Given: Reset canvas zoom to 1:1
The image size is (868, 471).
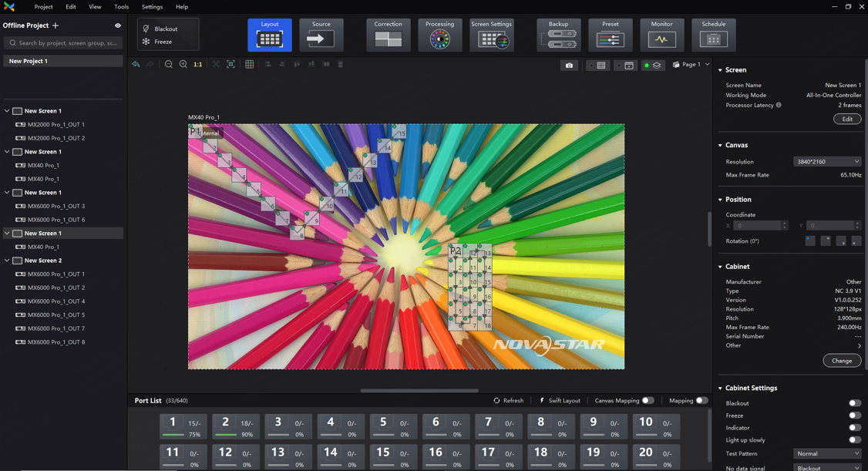Looking at the screenshot, I should coord(197,64).
